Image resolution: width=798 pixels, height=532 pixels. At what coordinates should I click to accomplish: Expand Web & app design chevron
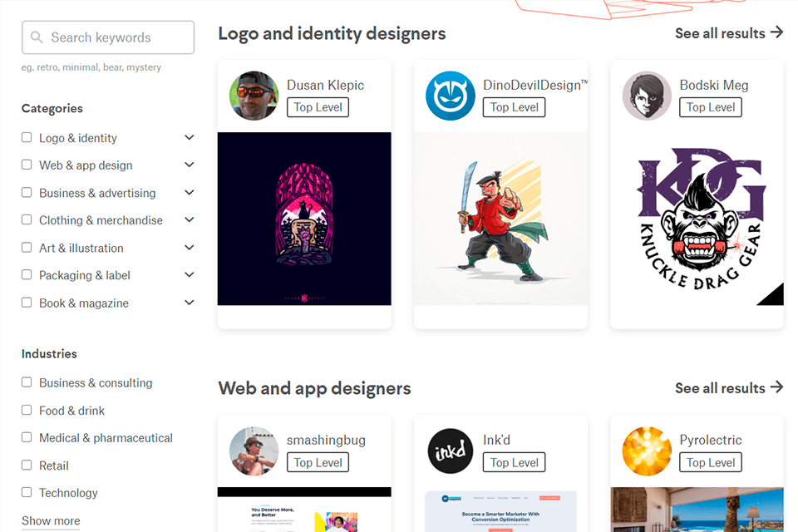point(190,165)
